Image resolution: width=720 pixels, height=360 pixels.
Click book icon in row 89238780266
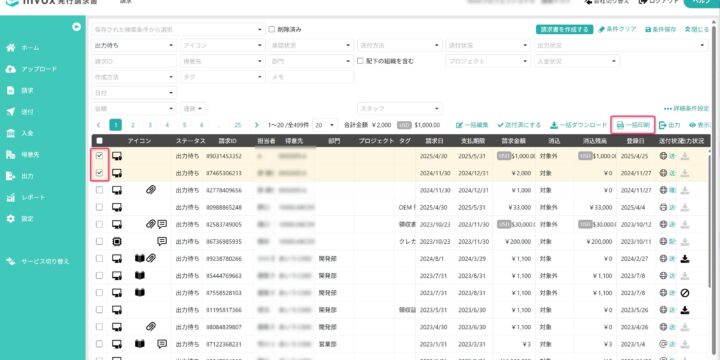(140, 259)
